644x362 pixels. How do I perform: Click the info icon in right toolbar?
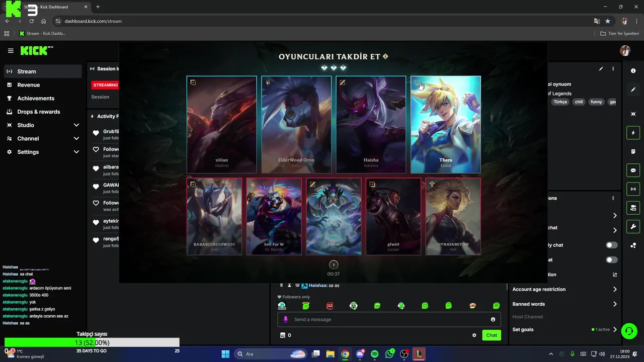coord(633,71)
